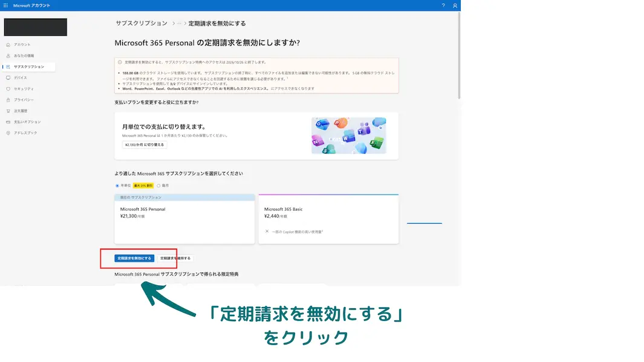Click Microsoft アカウント header title

[x=31, y=5]
